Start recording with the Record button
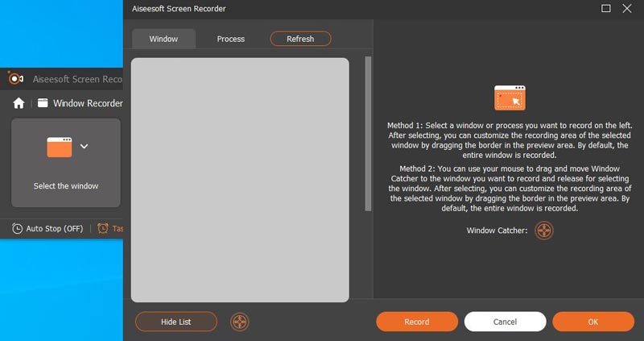This screenshot has width=644, height=341. tap(416, 322)
